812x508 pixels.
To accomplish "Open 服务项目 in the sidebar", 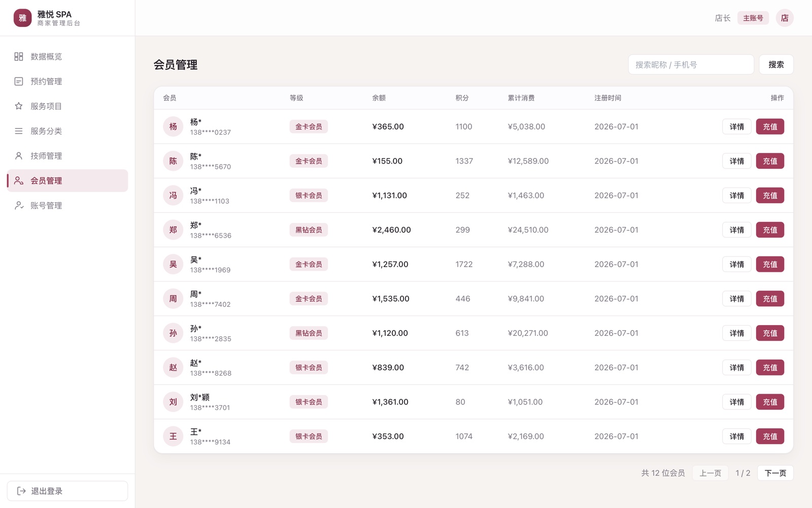I will [x=67, y=106].
